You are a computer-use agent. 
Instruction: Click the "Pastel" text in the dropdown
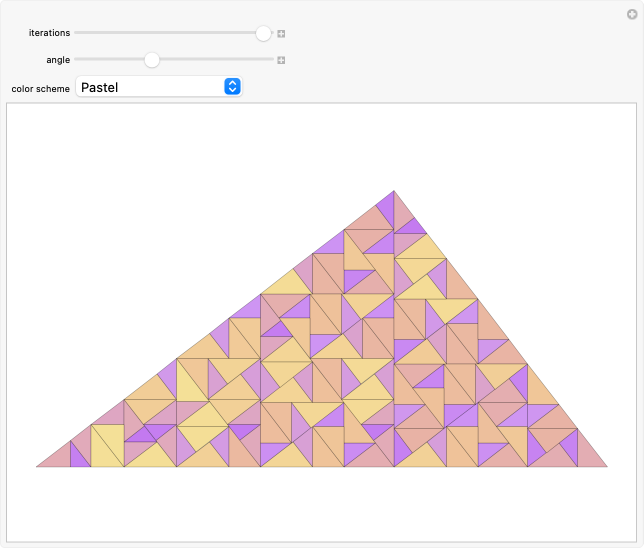(x=100, y=87)
